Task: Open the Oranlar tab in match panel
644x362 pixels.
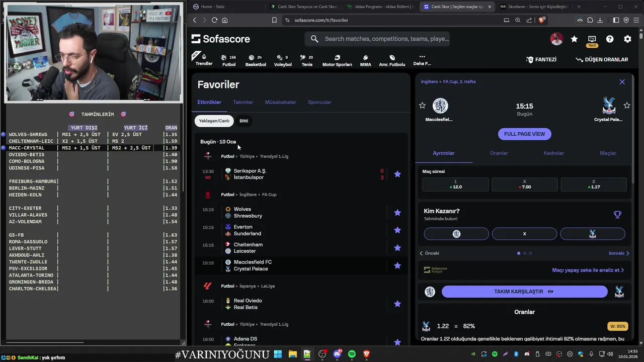Action: (x=499, y=153)
